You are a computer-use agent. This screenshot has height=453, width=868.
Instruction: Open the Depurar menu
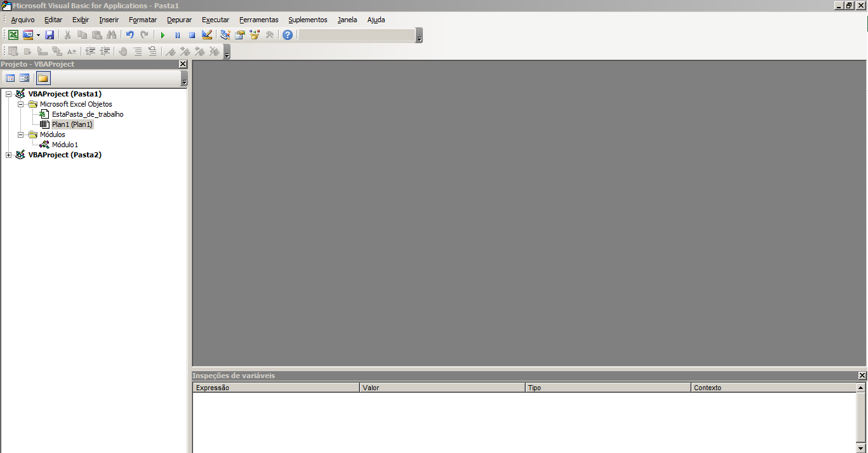click(x=179, y=20)
